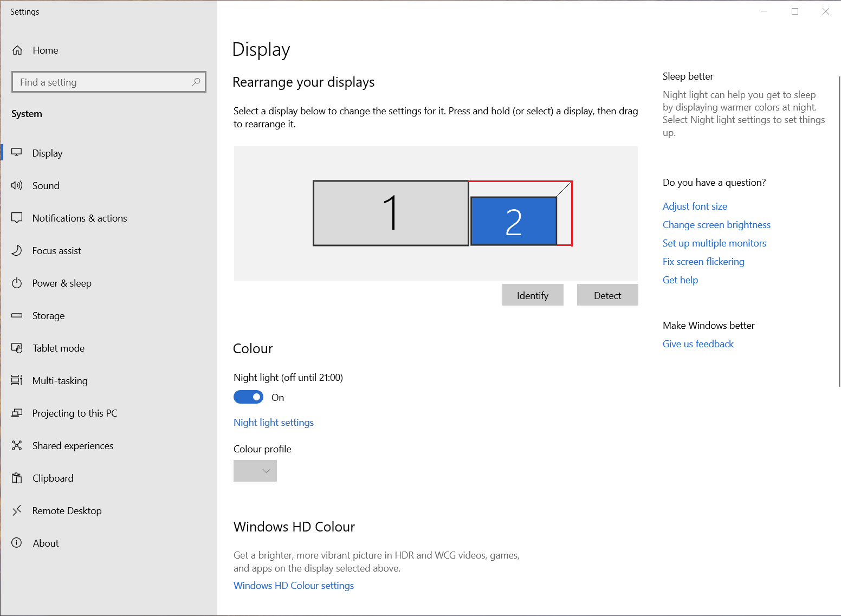
Task: Open the About page label
Action: 46,543
